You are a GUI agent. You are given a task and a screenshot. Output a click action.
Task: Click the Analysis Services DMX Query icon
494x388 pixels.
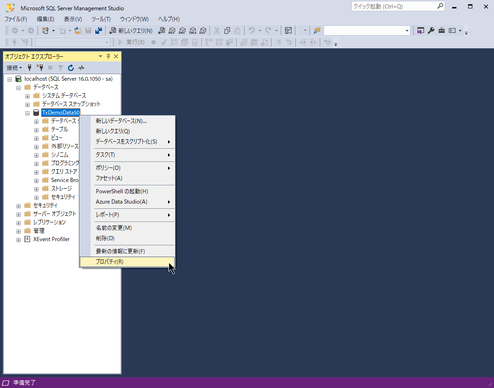coord(182,31)
